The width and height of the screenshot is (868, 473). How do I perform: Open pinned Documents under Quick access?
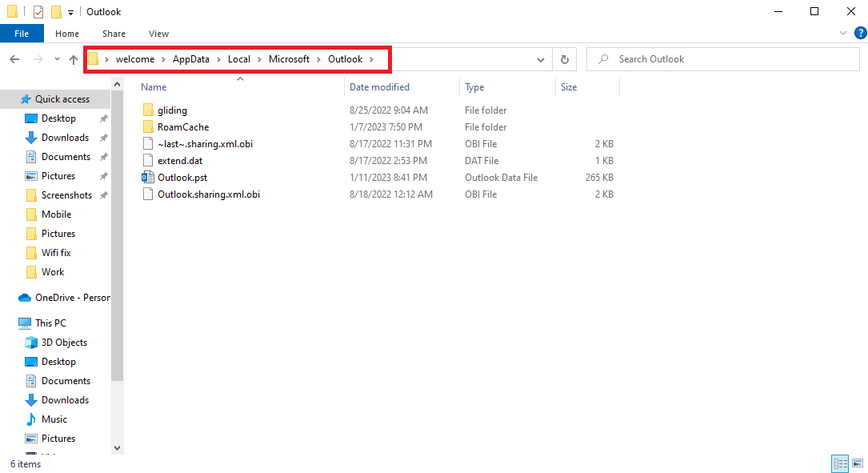[x=66, y=157]
